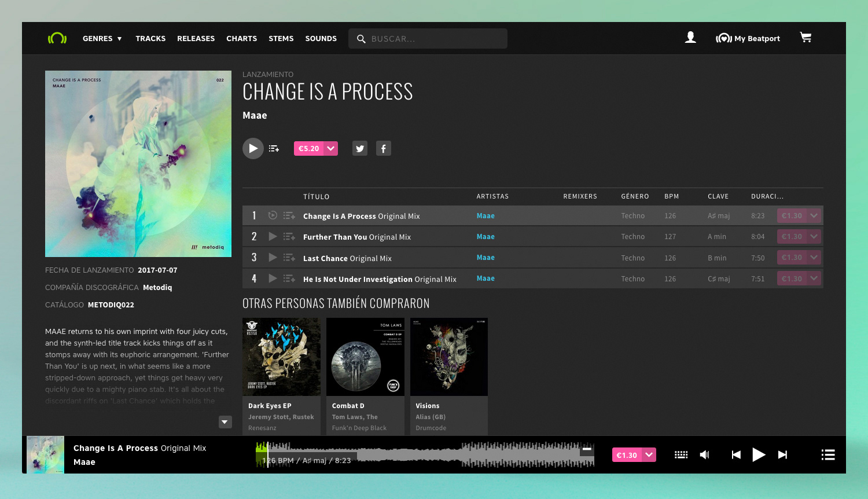Share the release on Twitter
The image size is (868, 499).
tap(360, 149)
